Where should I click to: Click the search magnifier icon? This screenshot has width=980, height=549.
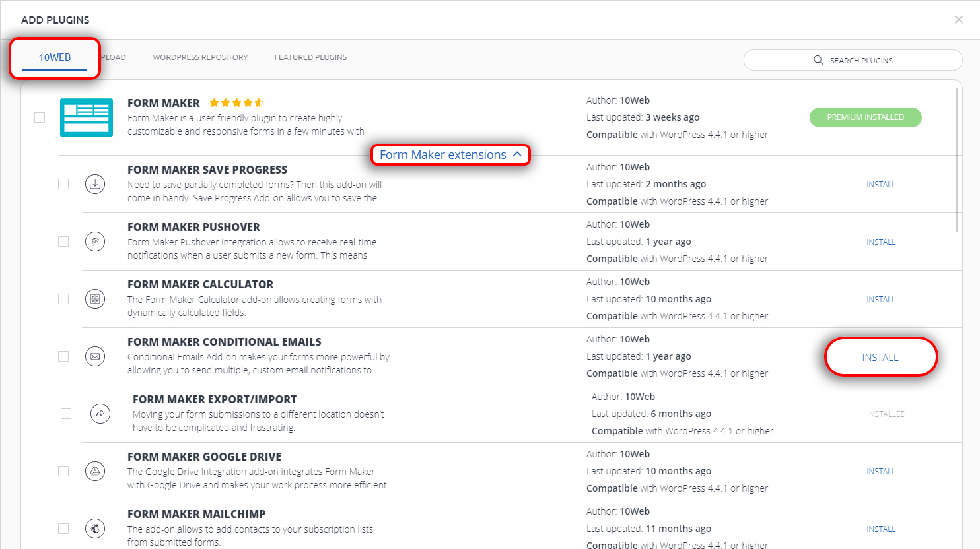click(818, 60)
